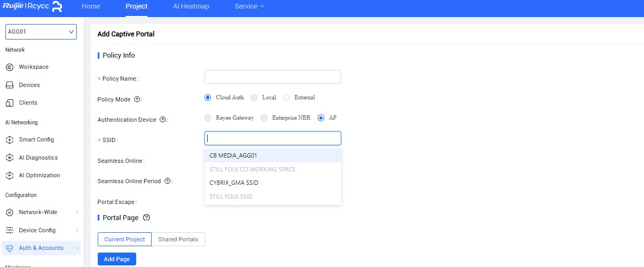Click the Seamless Online Period help icon
Image resolution: width=644 pixels, height=267 pixels.
click(167, 181)
